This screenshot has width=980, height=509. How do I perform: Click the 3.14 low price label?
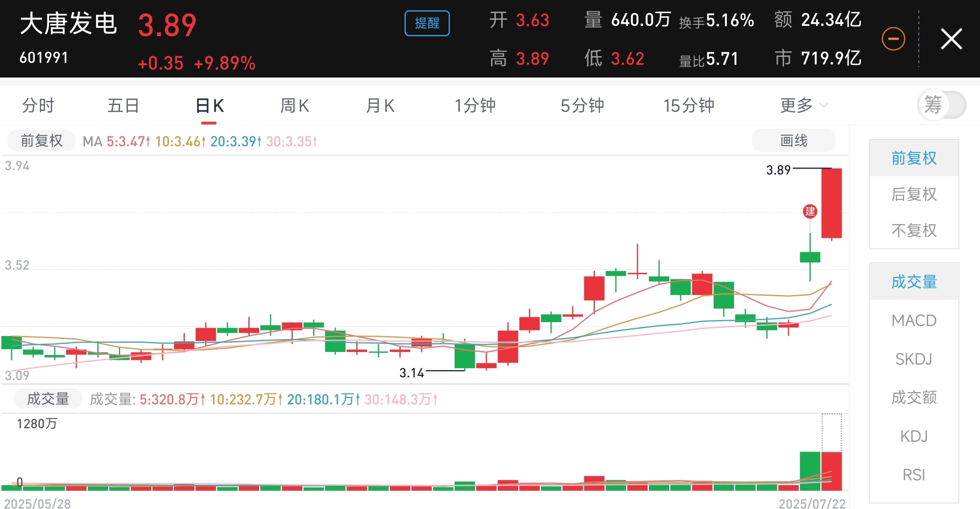[x=412, y=373]
